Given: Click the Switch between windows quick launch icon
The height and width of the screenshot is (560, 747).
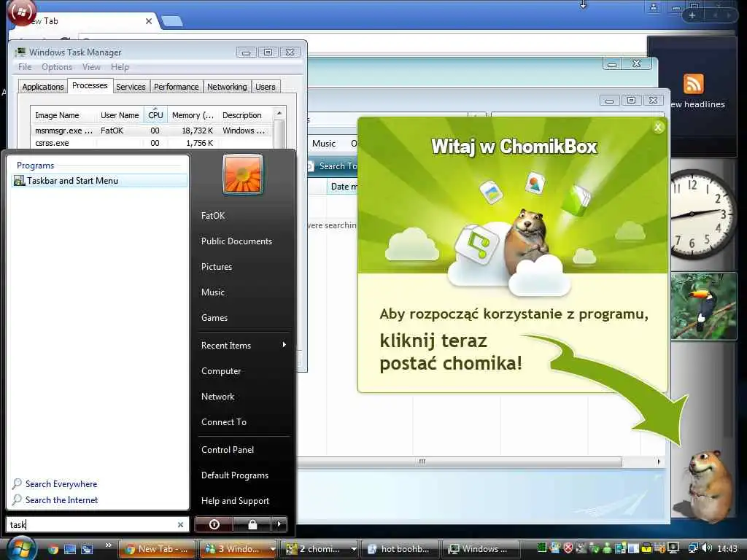Looking at the screenshot, I should pos(87,549).
